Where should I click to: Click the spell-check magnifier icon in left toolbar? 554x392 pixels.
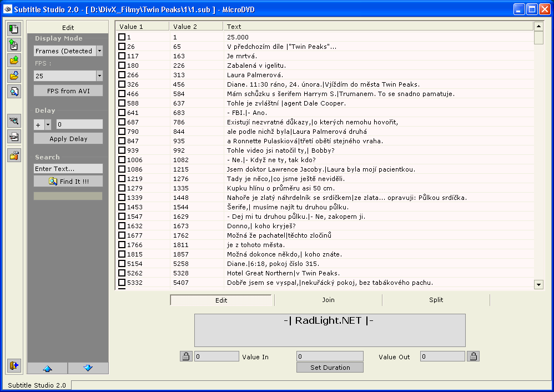pyautogui.click(x=14, y=121)
